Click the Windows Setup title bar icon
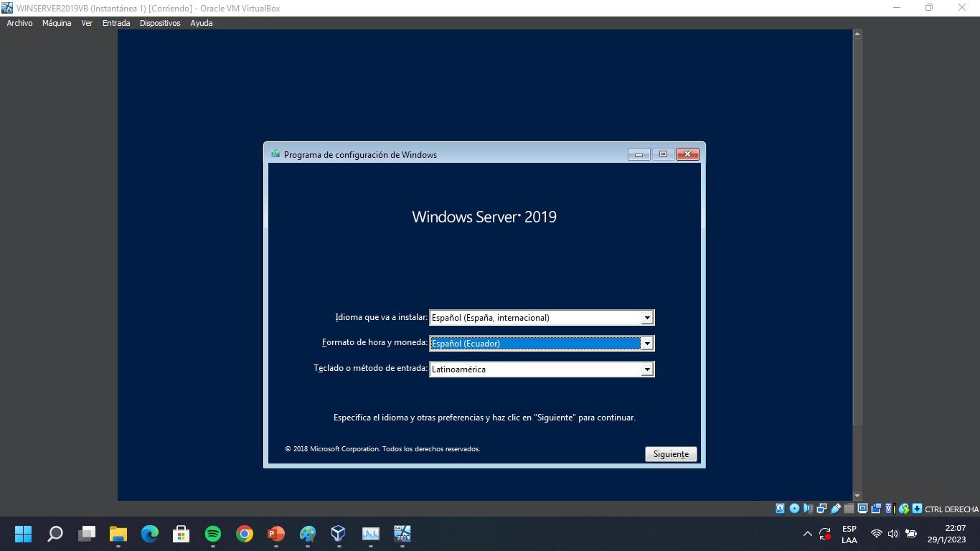 (275, 154)
